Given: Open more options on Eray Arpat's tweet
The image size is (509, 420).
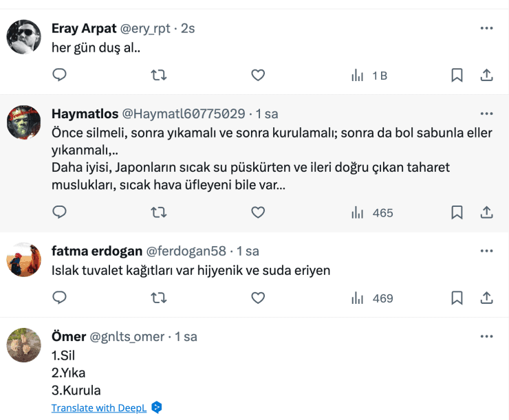Looking at the screenshot, I should coord(486,28).
